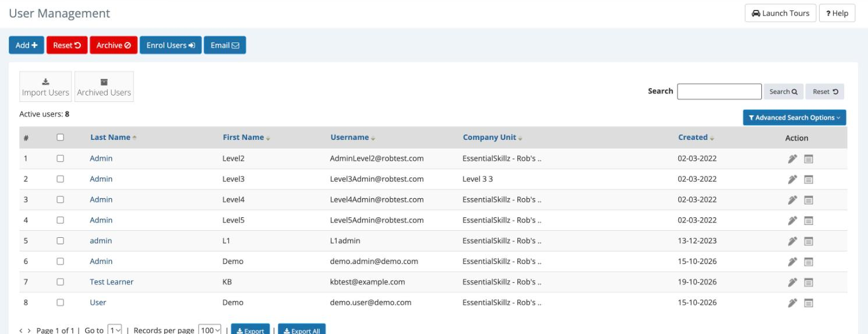The width and height of the screenshot is (868, 334).
Task: Edit user Level4Admin@robtest.com with pencil icon
Action: coord(792,200)
